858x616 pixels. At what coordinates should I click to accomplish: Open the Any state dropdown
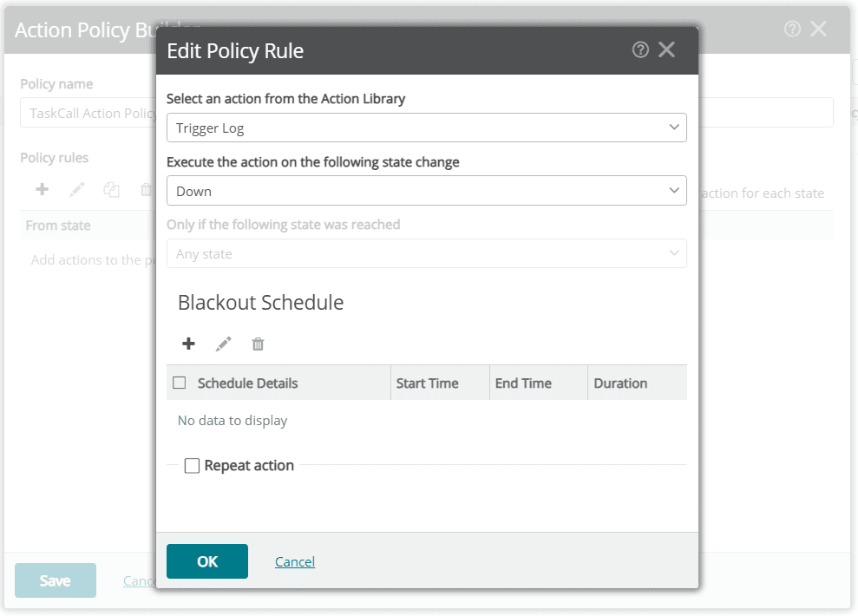point(426,253)
